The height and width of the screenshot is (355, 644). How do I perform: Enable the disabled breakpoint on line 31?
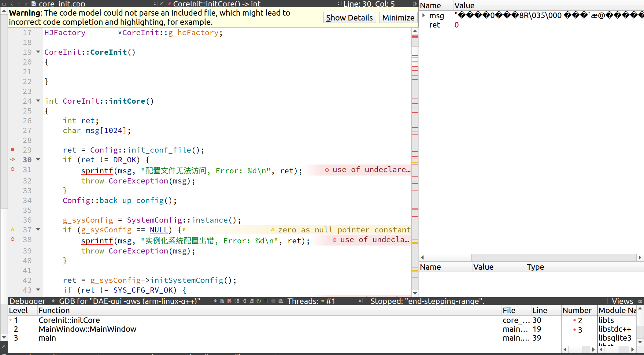click(x=13, y=170)
